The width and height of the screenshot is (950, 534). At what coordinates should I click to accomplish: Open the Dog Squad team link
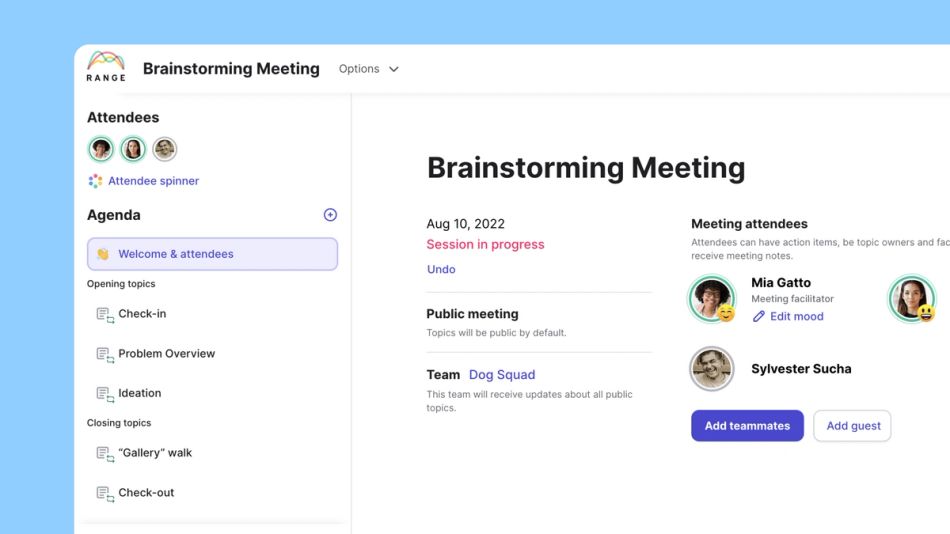[x=502, y=375]
